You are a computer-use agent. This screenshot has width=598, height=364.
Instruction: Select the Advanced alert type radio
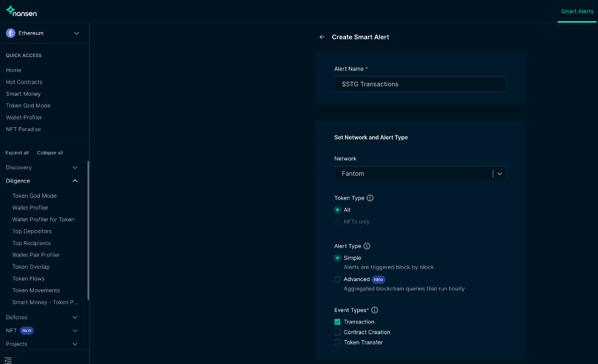pyautogui.click(x=337, y=280)
